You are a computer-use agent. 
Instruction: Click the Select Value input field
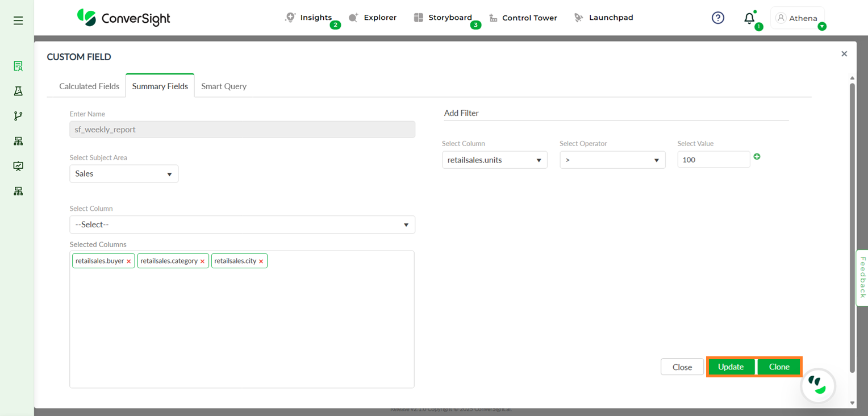point(713,160)
